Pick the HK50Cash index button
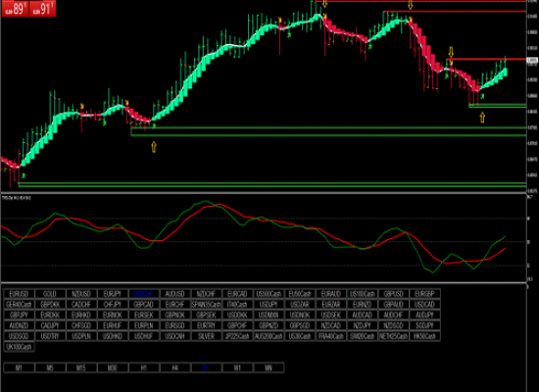The image size is (539, 392). tap(425, 336)
